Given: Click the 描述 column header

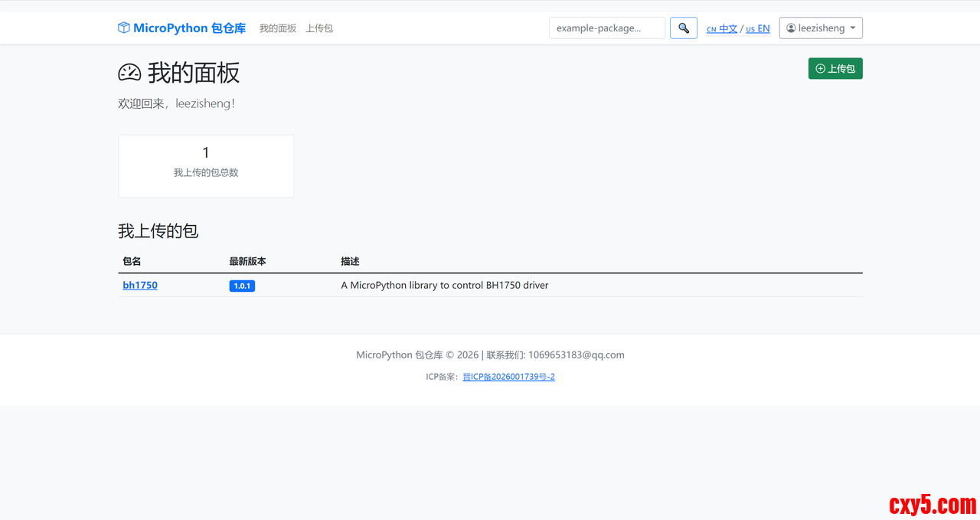Looking at the screenshot, I should click(350, 261).
